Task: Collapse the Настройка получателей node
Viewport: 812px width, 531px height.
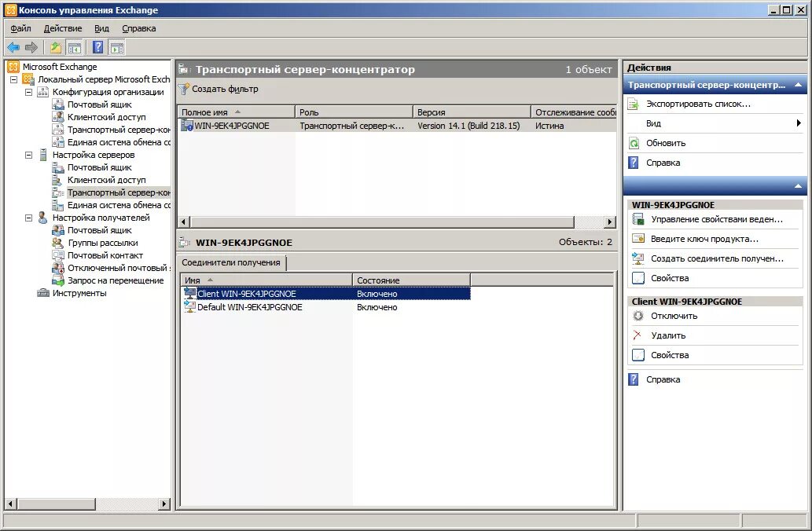Action: [x=29, y=218]
